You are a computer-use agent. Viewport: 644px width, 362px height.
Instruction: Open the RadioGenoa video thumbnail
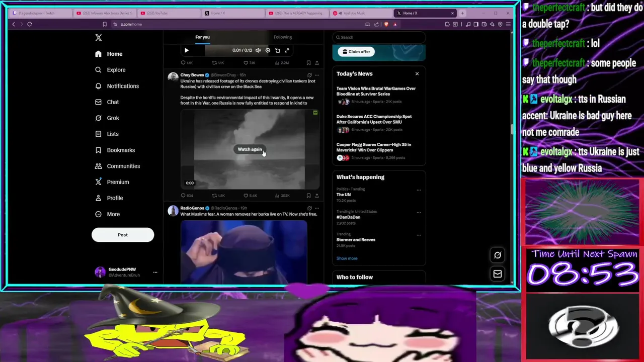tap(244, 252)
